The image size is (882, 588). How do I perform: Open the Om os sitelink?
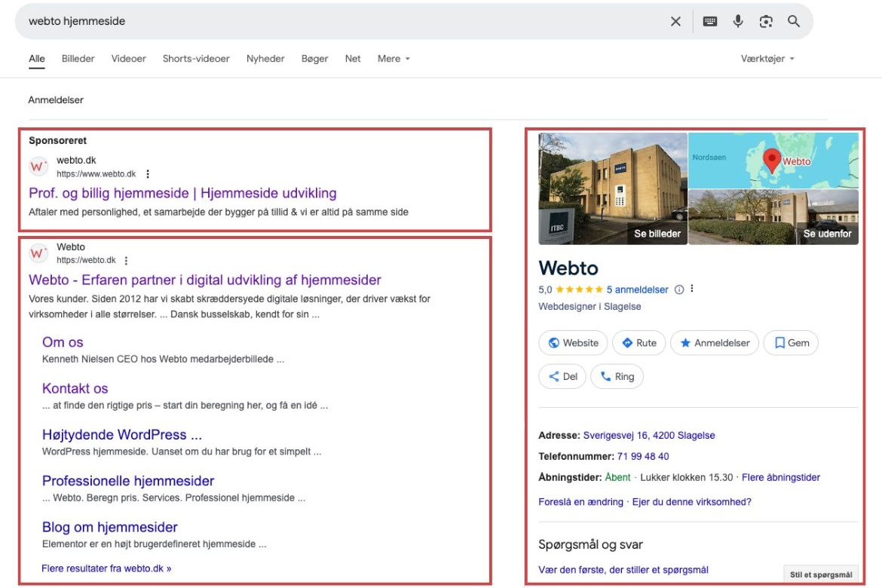63,342
